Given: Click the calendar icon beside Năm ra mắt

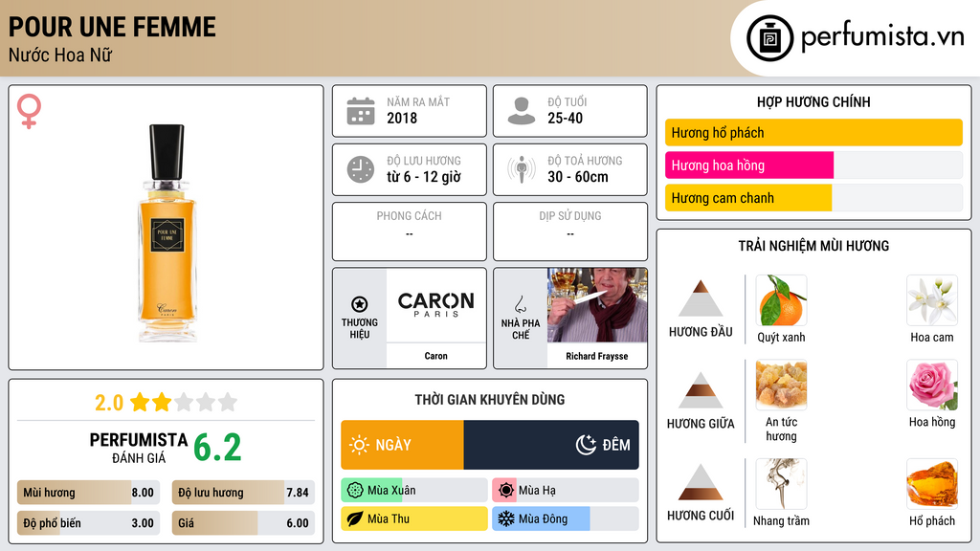Looking at the screenshot, I should tap(361, 111).
